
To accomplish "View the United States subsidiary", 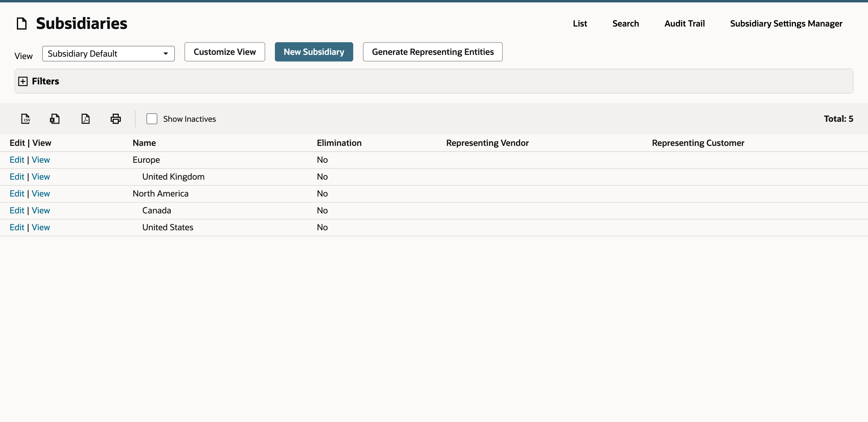I will [x=41, y=227].
